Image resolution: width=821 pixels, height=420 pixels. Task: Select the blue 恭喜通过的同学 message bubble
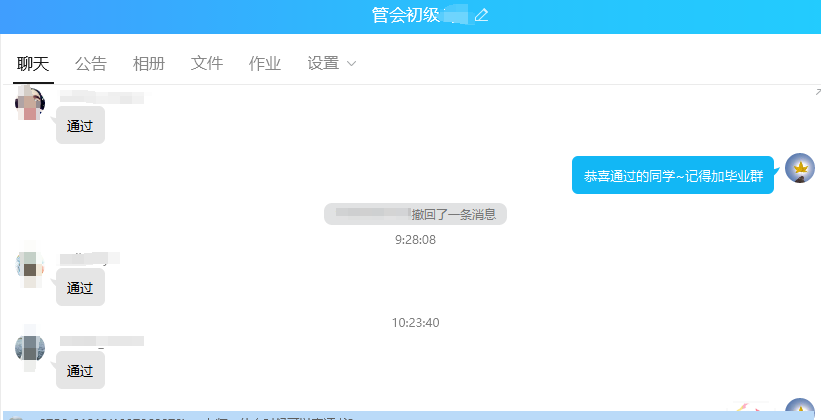click(673, 175)
